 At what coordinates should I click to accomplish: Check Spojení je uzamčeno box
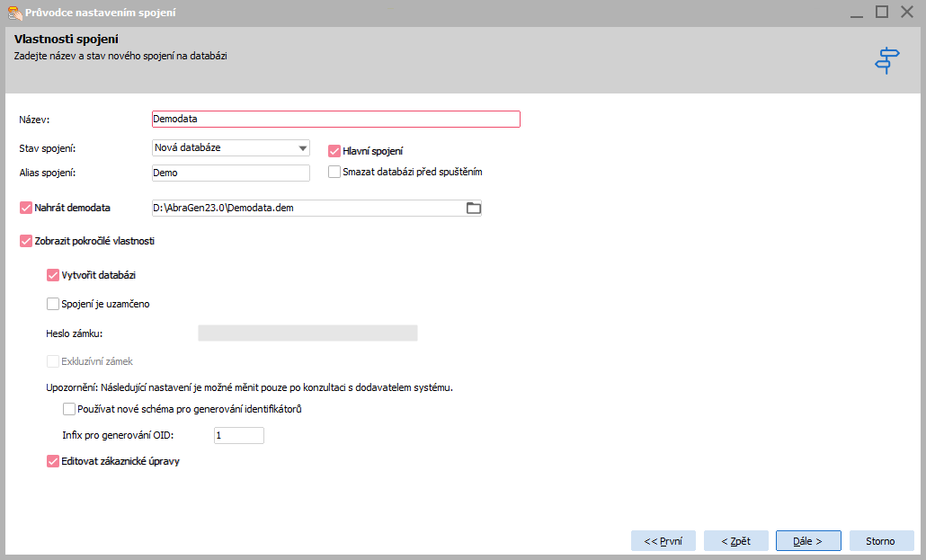52,304
